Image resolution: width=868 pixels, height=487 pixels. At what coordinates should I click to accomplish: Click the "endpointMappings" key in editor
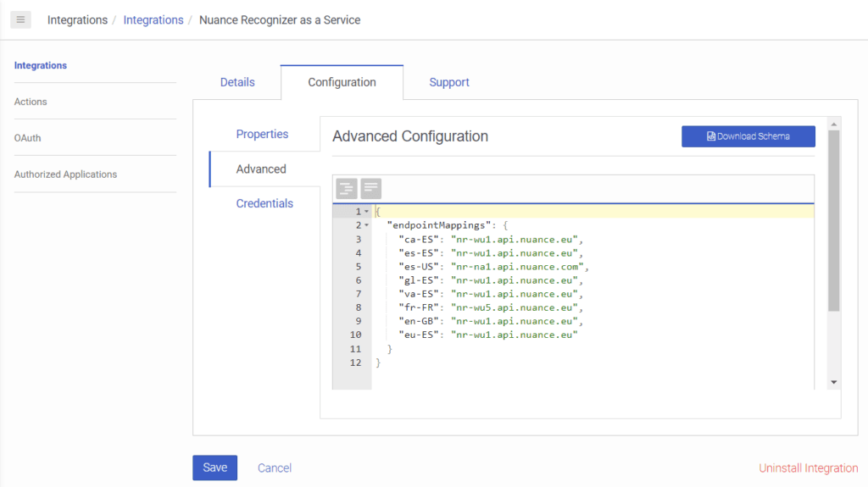(439, 225)
